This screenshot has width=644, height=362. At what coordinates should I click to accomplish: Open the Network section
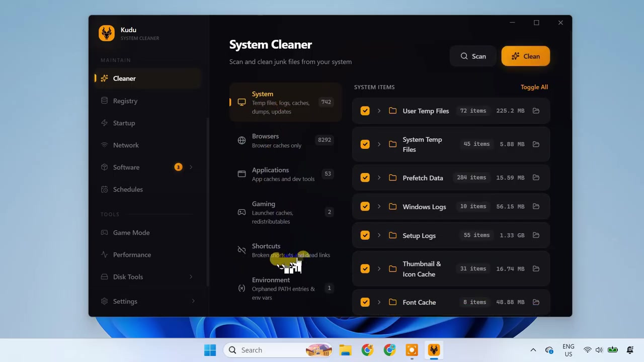[148, 145]
